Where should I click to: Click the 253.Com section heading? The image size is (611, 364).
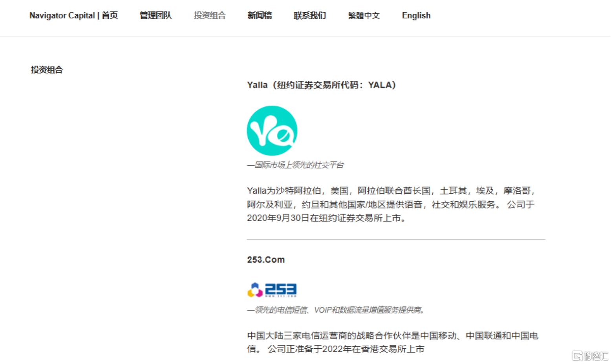[266, 259]
